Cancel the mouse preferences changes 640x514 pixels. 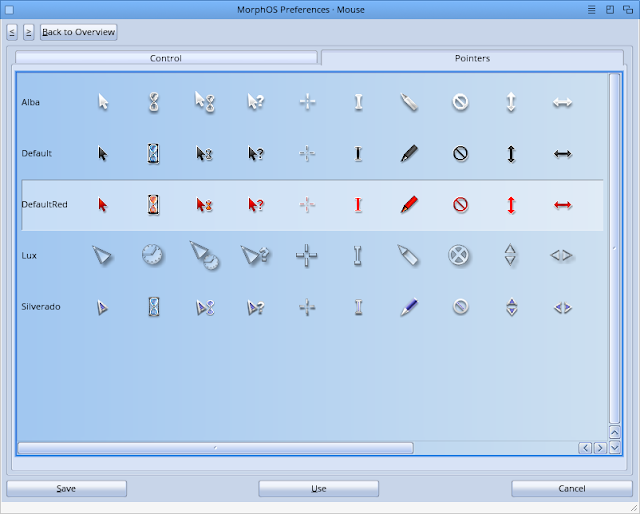click(572, 489)
